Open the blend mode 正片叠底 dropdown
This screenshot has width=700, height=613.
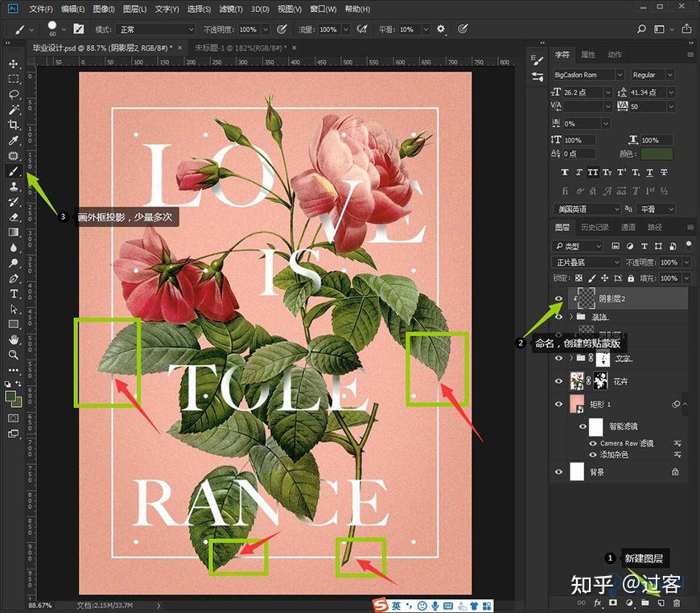[x=587, y=262]
